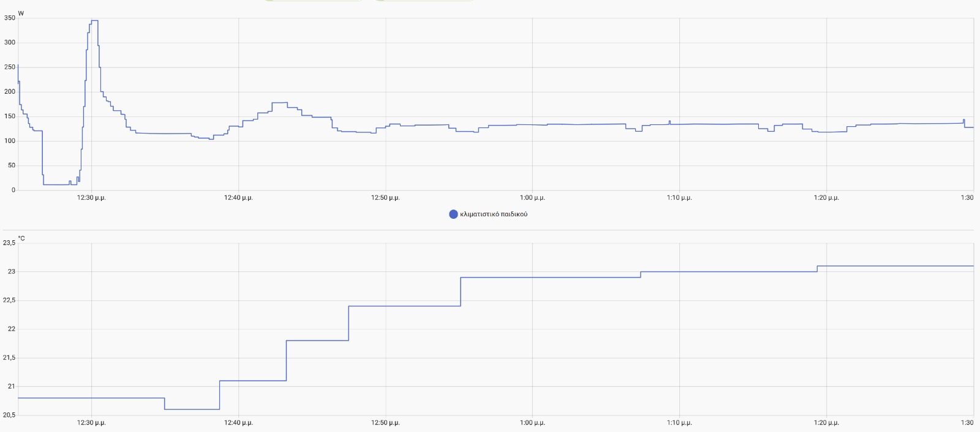Viewport: 980px width, 432px height.
Task: Click the 12:50 μ.μ. label under temperature chart
Action: click(x=385, y=423)
